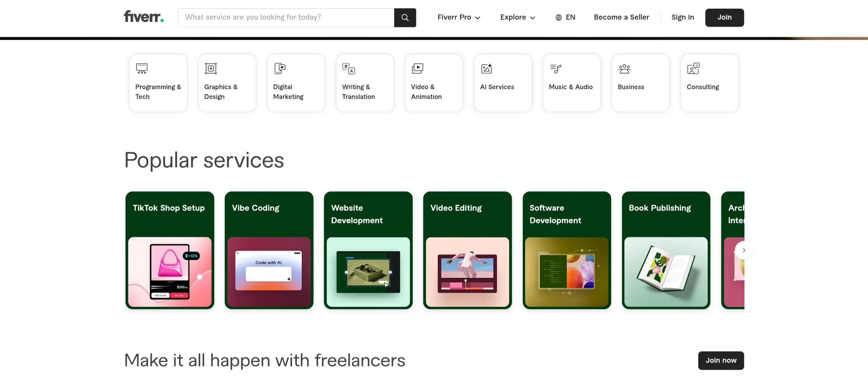Click the Business people icon

pos(624,68)
